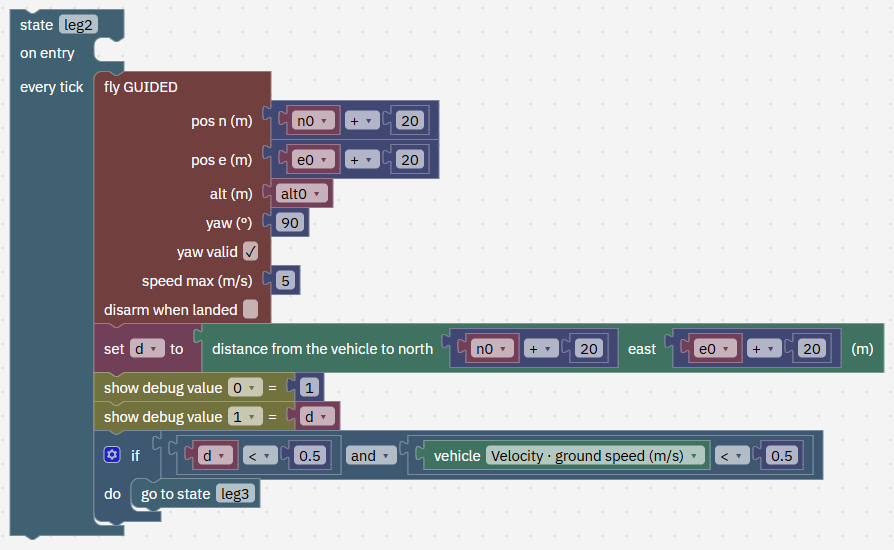Screen dimensions: 894x550
Task: Open the alt0 variable dropdown
Action: 302,194
